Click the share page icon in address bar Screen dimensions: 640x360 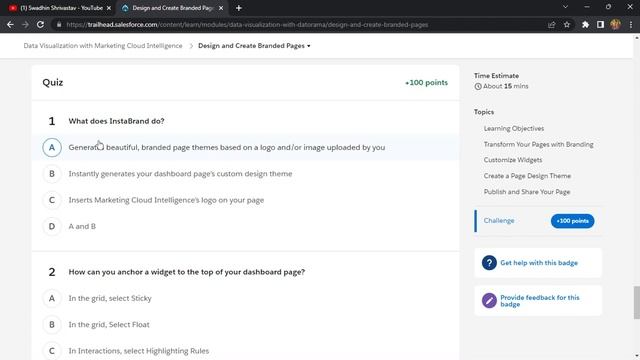[x=551, y=24]
